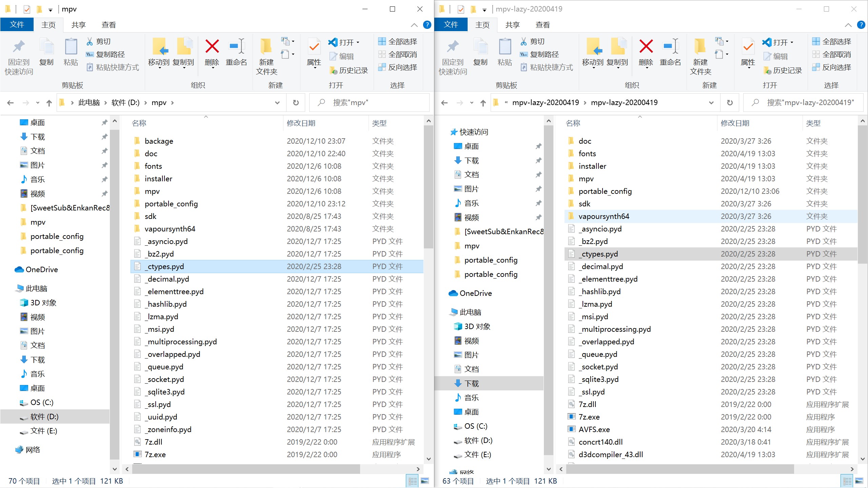
Task: Click horizontal scrollbar in mpv file list
Action: coord(246,469)
